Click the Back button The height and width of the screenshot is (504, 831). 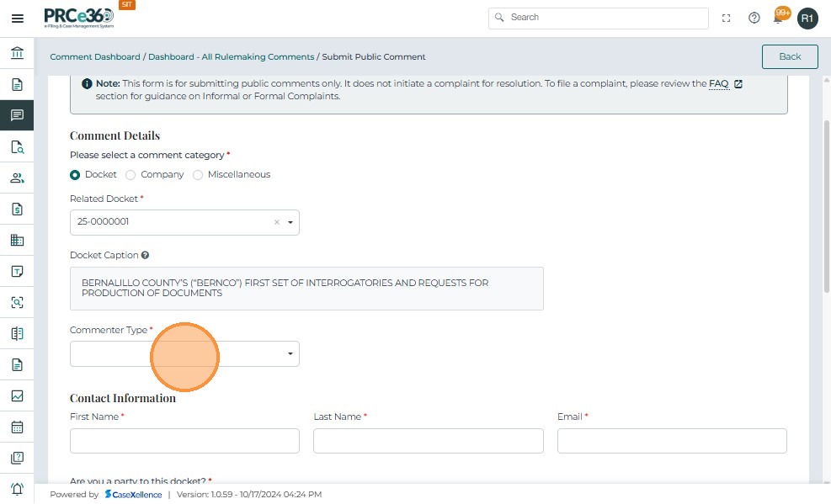pos(790,56)
